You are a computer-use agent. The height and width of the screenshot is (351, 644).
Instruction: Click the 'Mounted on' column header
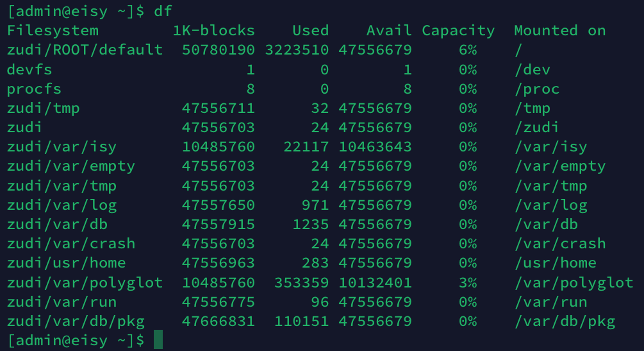pos(559,31)
